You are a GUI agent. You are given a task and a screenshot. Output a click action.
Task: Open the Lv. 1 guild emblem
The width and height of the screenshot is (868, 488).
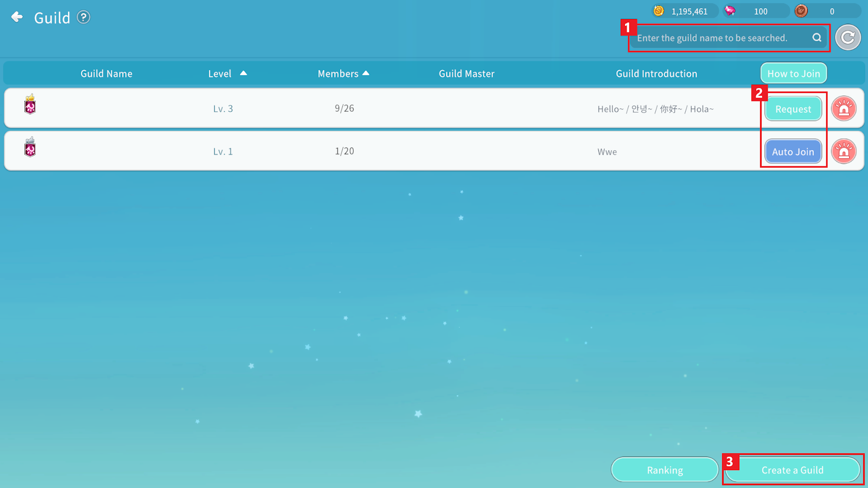tap(30, 147)
